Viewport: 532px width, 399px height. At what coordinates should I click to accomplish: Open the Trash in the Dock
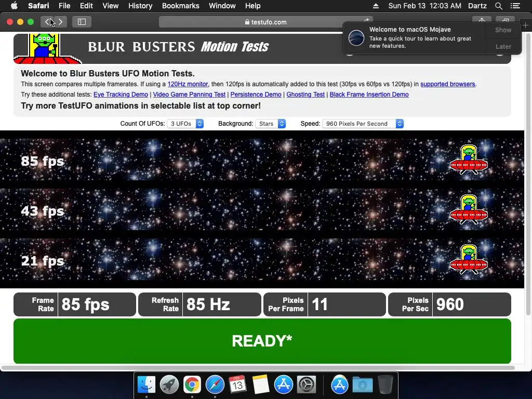coord(385,385)
